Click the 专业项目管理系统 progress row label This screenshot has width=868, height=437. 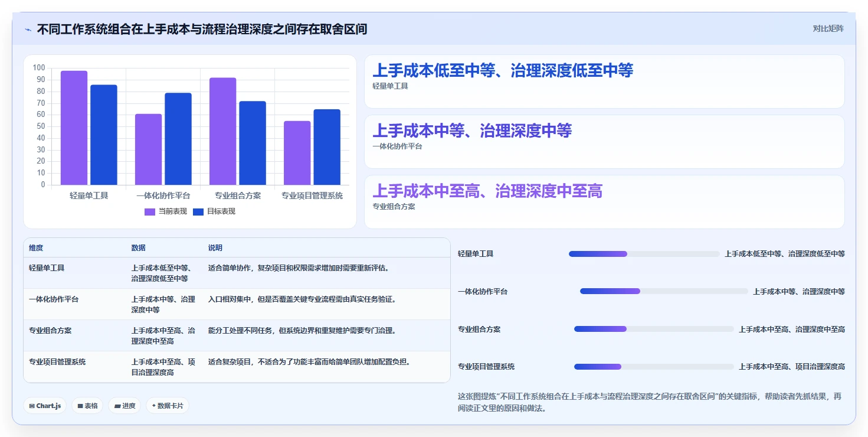(x=486, y=367)
